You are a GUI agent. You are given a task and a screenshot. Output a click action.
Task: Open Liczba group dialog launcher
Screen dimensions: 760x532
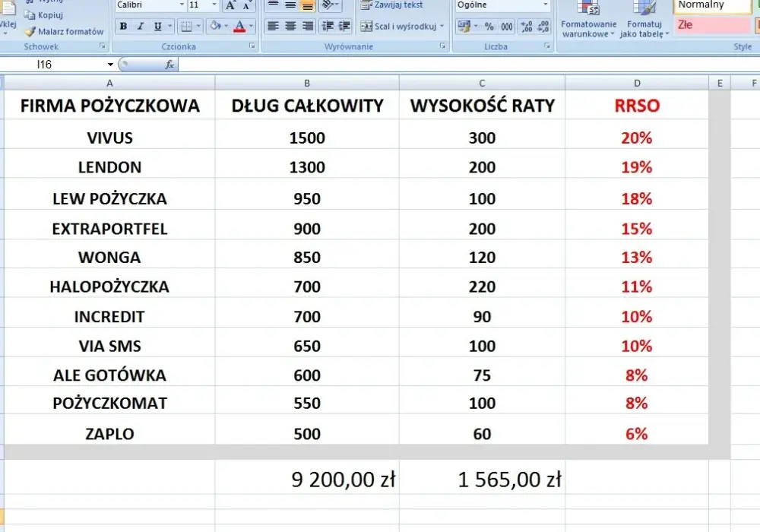(x=547, y=46)
